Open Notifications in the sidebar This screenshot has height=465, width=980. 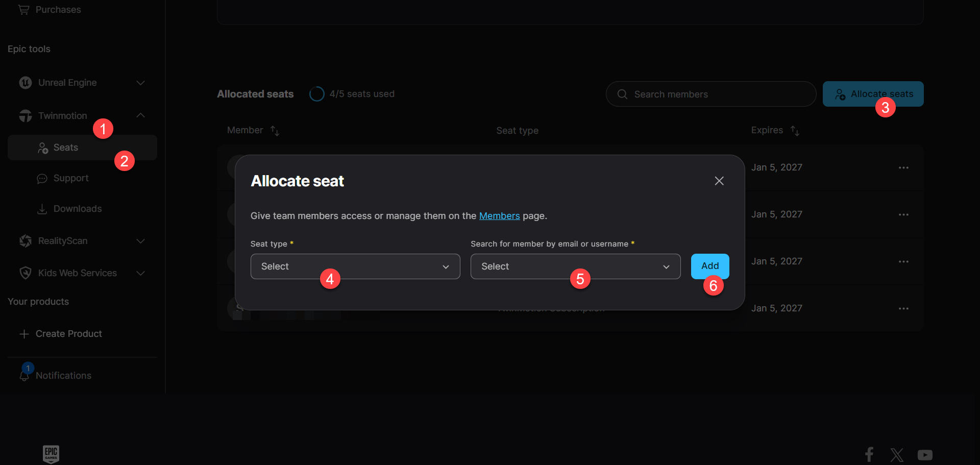pyautogui.click(x=63, y=376)
